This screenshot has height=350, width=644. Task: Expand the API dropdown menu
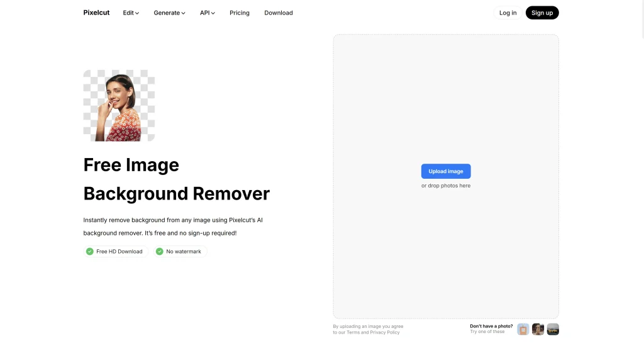tap(208, 13)
